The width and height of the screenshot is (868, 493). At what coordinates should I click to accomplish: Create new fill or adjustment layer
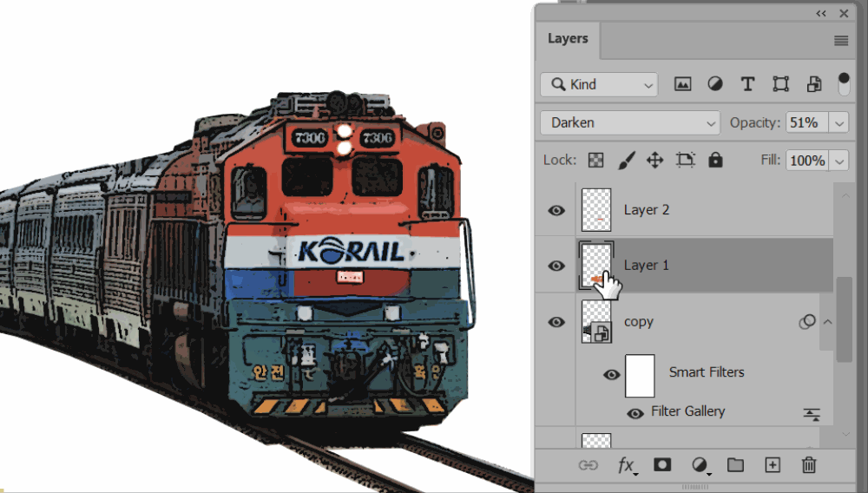click(x=700, y=465)
